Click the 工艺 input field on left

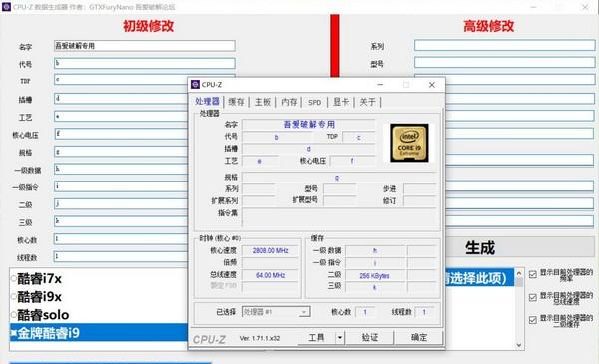pos(121,116)
